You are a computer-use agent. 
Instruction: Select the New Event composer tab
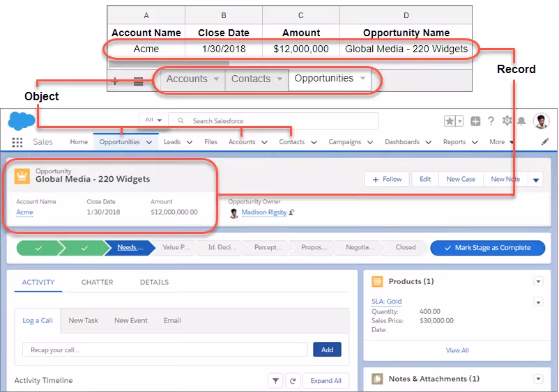(x=131, y=321)
